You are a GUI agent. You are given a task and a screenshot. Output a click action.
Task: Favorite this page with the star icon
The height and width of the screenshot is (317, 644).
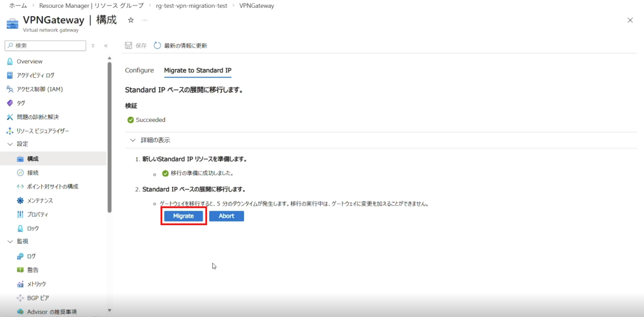[x=131, y=20]
